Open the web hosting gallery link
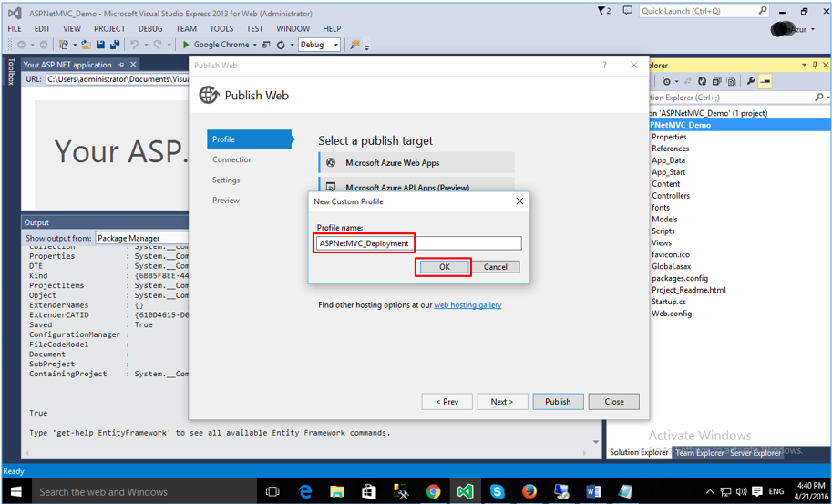 (467, 305)
